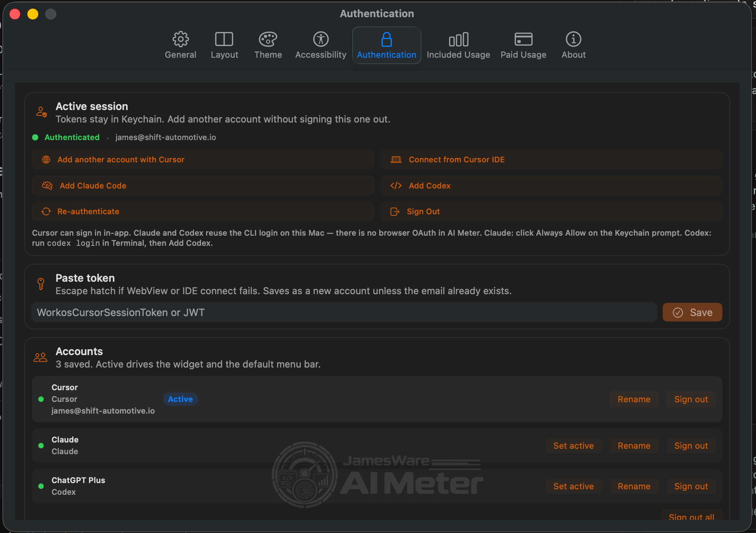Switch to the Paid Usage tab
This screenshot has width=756, height=533.
coord(523,45)
